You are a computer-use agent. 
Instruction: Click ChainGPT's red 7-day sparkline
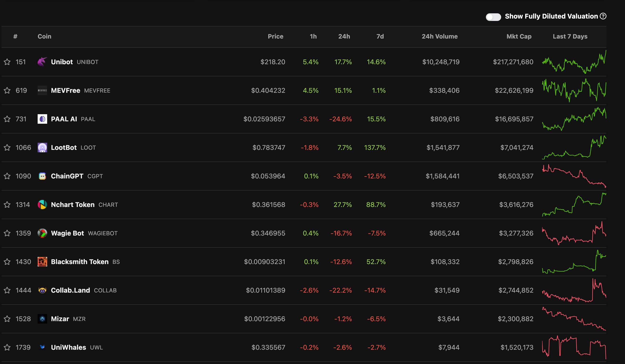click(574, 176)
